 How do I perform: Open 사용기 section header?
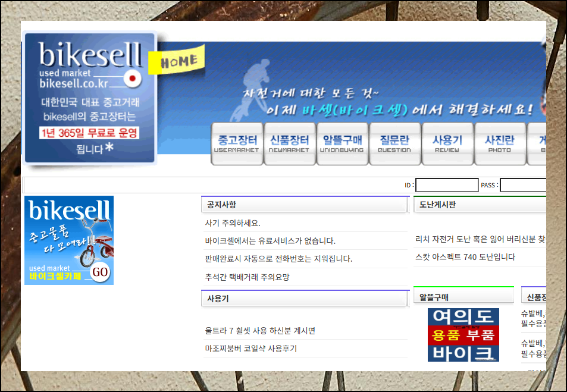coord(305,299)
